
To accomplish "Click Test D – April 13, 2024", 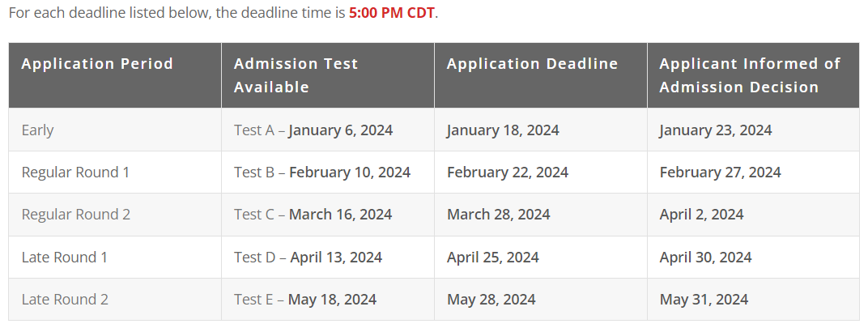I will click(308, 257).
